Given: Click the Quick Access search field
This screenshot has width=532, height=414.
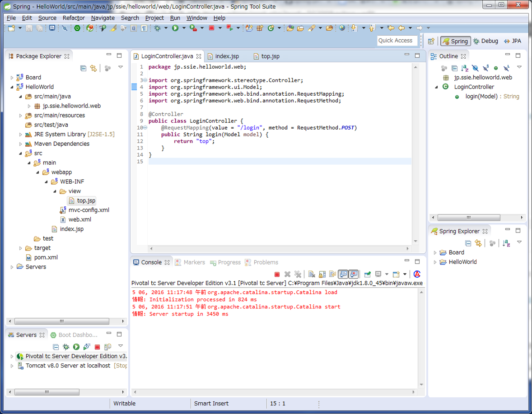Looking at the screenshot, I should (x=395, y=41).
